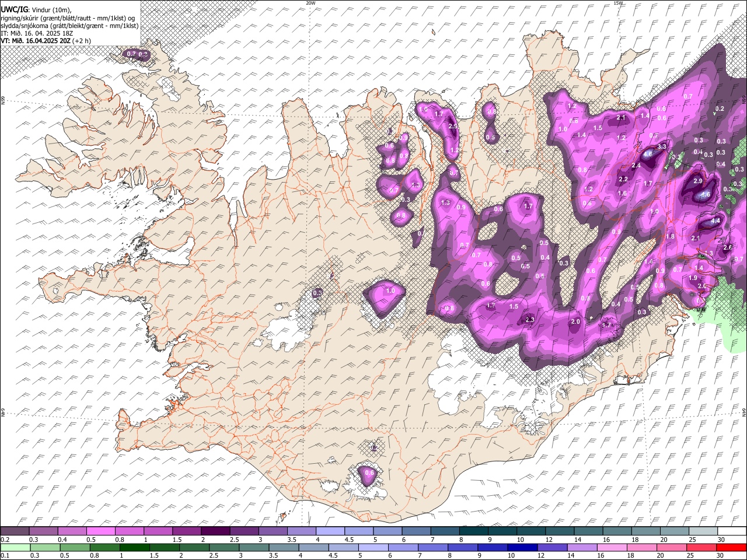Click the '3.3' snowfall value on the map
The image size is (747, 560).
662,146
